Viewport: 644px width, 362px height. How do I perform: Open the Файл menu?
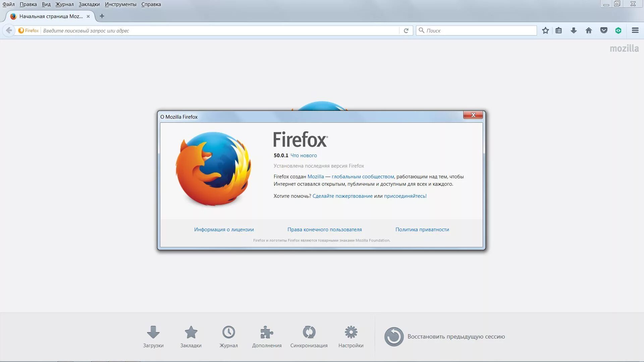click(x=9, y=4)
